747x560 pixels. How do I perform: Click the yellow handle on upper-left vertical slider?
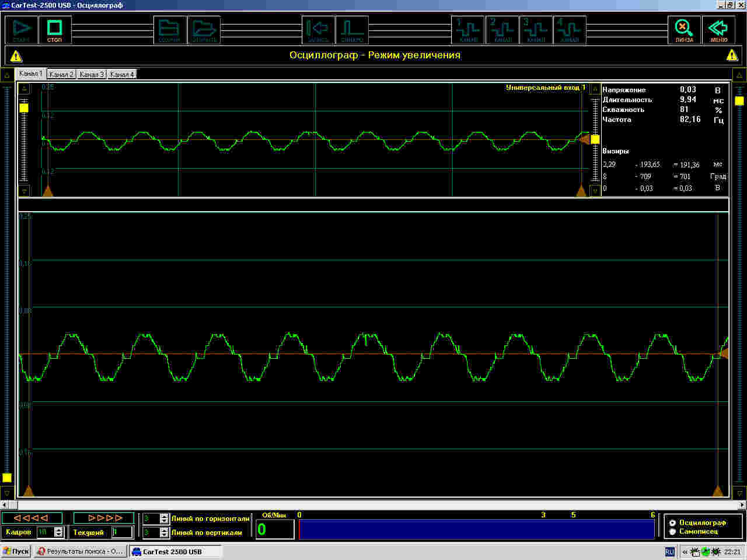pos(24,108)
